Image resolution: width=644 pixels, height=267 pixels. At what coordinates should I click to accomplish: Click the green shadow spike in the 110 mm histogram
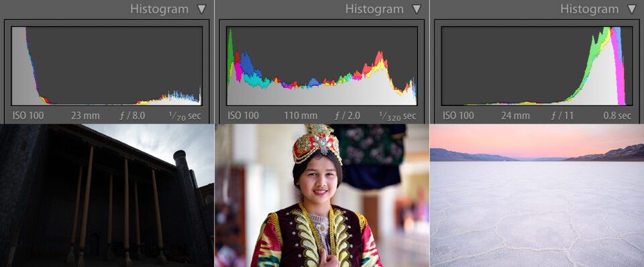[230, 45]
